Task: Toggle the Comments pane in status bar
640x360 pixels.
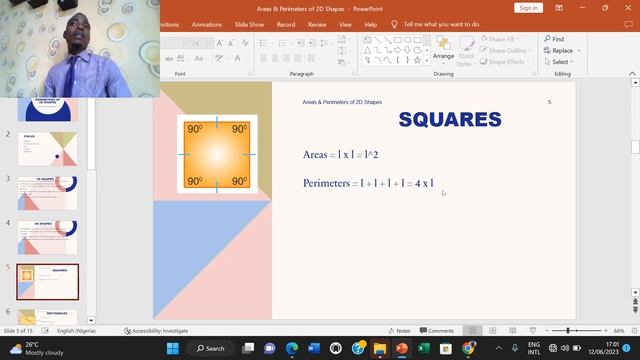Action: pos(436,331)
